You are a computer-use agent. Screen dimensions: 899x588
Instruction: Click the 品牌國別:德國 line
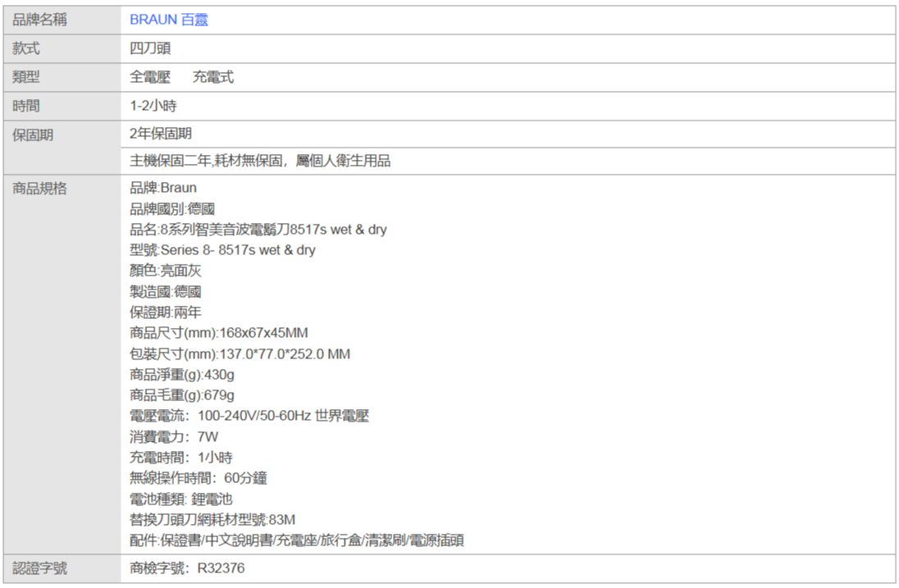(x=172, y=208)
